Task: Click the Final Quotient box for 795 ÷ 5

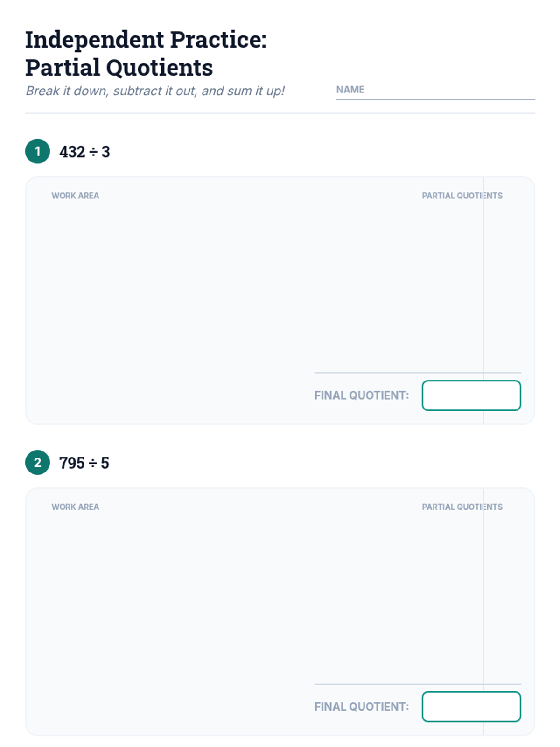Action: click(471, 707)
